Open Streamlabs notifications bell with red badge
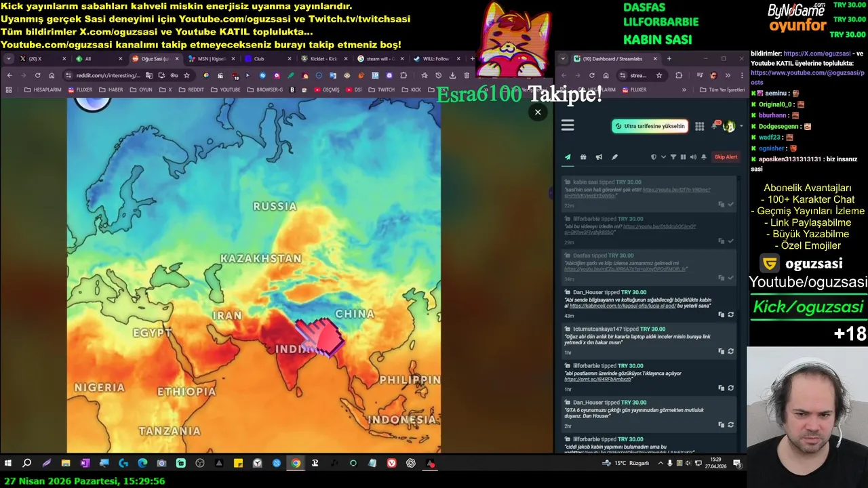The height and width of the screenshot is (488, 868). [x=715, y=125]
